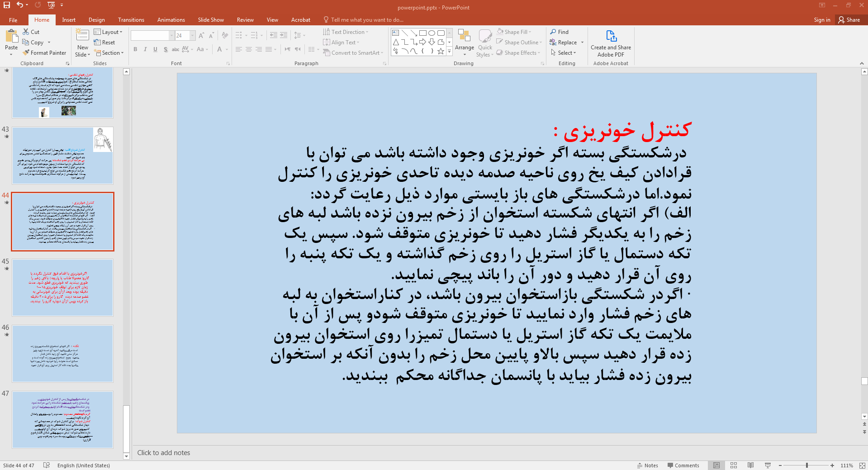The width and height of the screenshot is (868, 470).
Task: Decrease font size icon
Action: pos(211,35)
